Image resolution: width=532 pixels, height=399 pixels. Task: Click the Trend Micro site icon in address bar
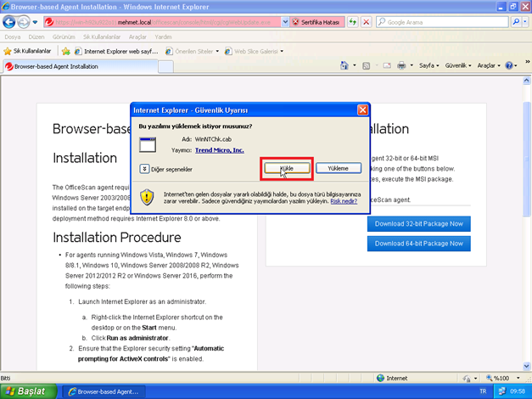pyautogui.click(x=49, y=22)
